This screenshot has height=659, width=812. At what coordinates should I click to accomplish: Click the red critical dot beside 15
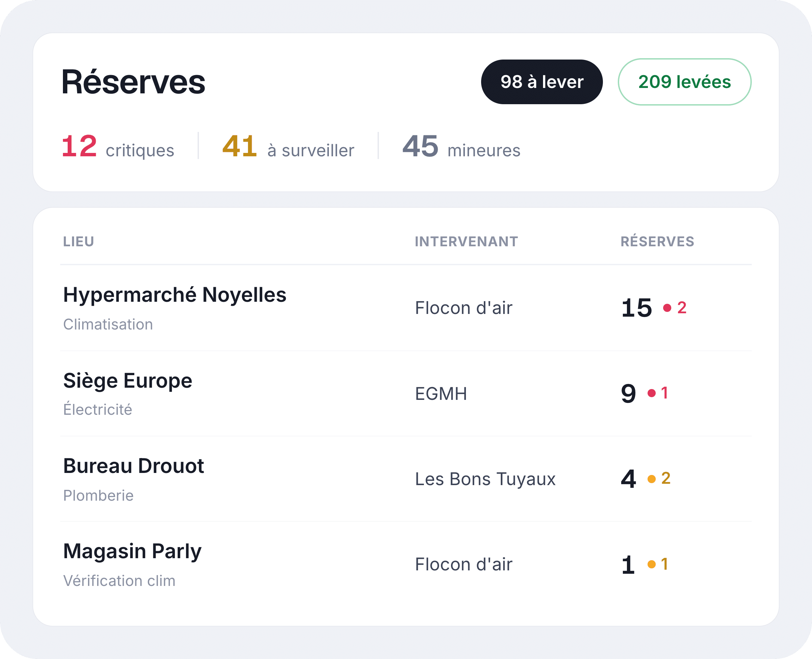click(x=667, y=308)
